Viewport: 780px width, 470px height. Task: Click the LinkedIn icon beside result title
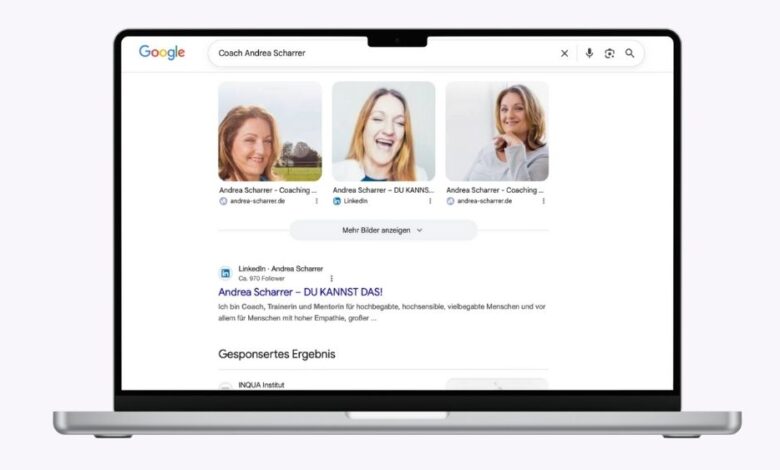tap(225, 273)
